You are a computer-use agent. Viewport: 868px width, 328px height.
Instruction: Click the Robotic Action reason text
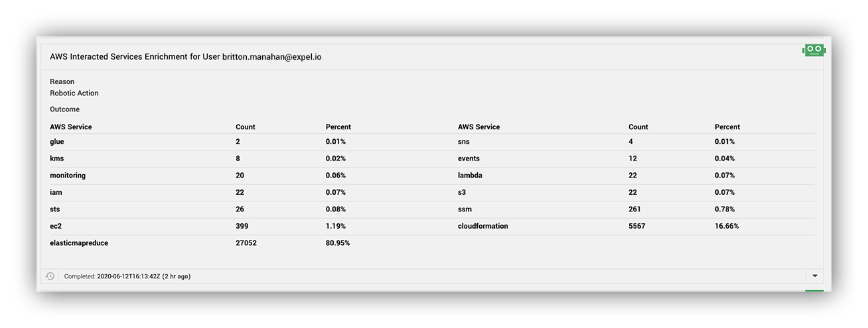[74, 93]
